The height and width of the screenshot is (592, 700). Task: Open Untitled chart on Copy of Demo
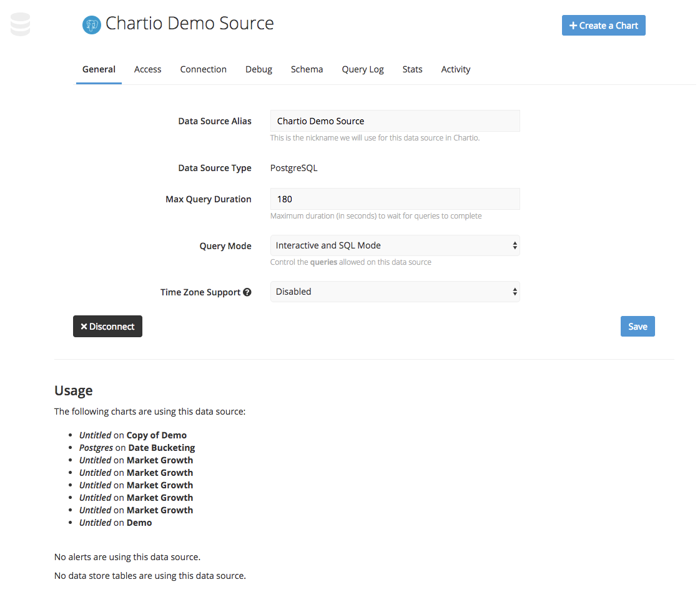click(133, 435)
